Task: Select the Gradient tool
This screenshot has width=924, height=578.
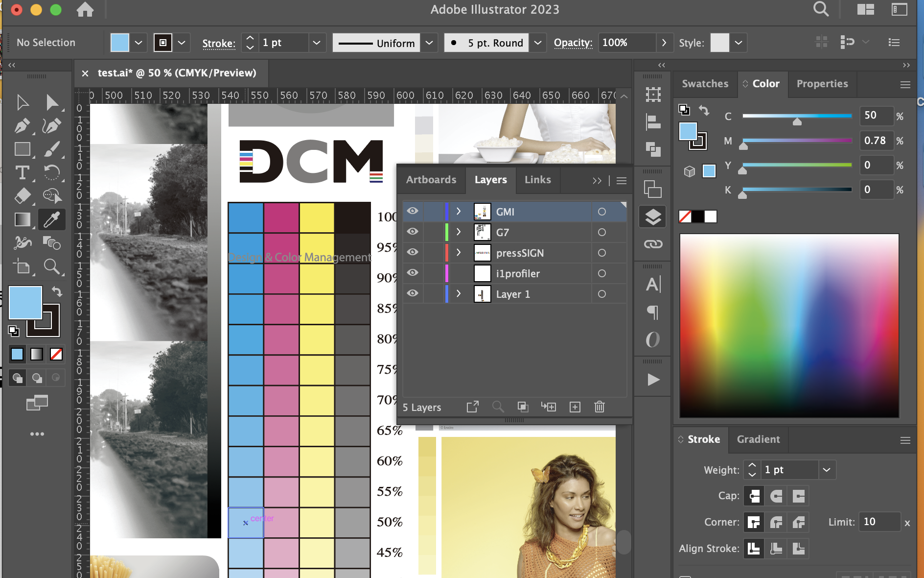Action: coord(23,219)
